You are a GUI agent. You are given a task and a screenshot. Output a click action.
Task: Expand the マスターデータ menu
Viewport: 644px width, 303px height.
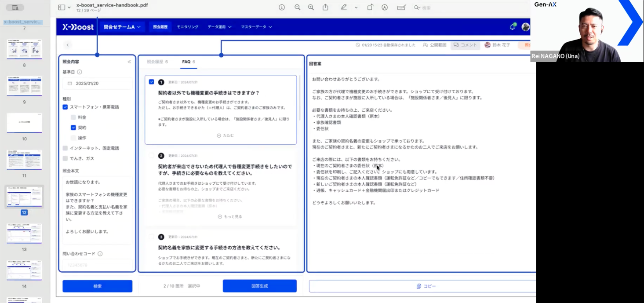tap(256, 27)
